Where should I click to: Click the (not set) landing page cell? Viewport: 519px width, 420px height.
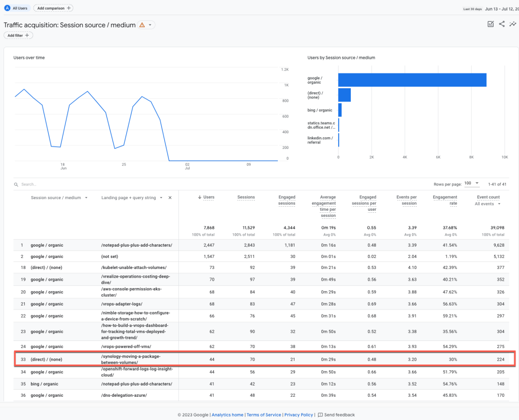[x=109, y=256]
